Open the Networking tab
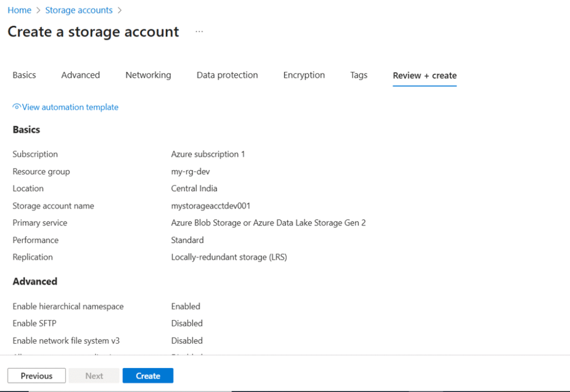This screenshot has width=570, height=392. point(148,75)
